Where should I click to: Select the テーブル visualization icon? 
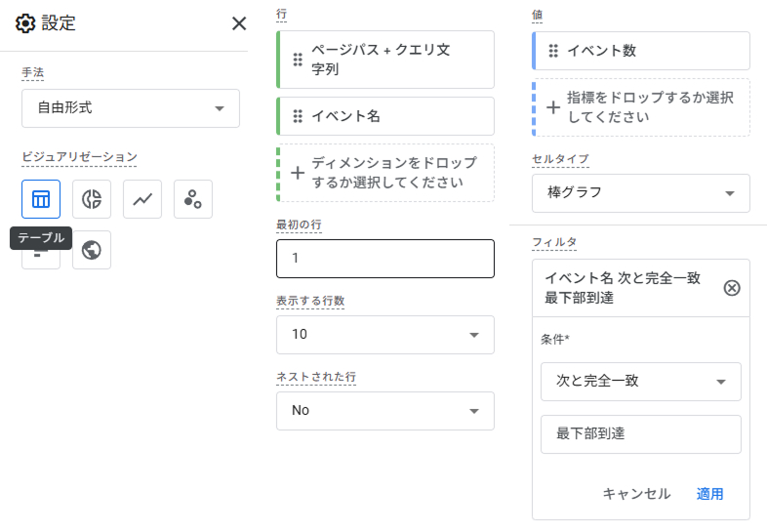(x=41, y=199)
